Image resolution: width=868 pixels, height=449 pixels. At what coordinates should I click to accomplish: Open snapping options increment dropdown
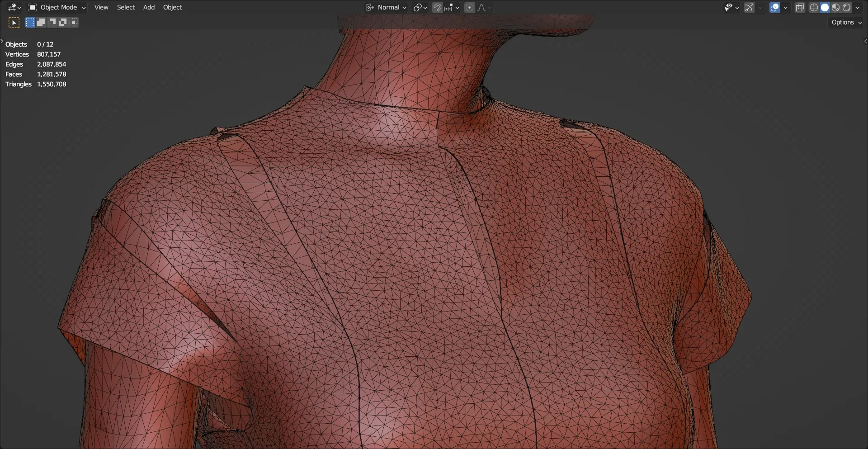pos(452,7)
